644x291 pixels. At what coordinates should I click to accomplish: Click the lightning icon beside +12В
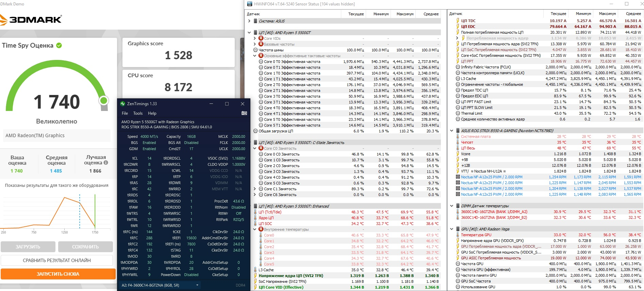coord(458,165)
